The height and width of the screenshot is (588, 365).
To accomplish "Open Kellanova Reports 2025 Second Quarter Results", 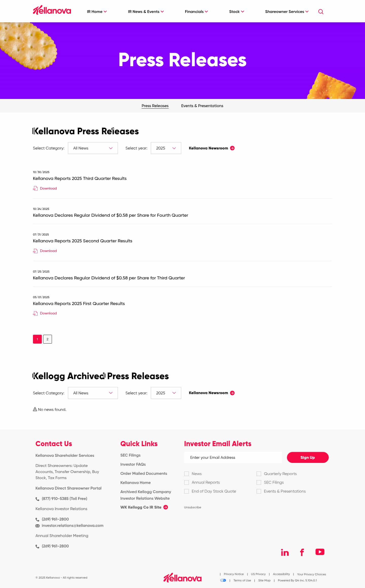I will 83,241.
